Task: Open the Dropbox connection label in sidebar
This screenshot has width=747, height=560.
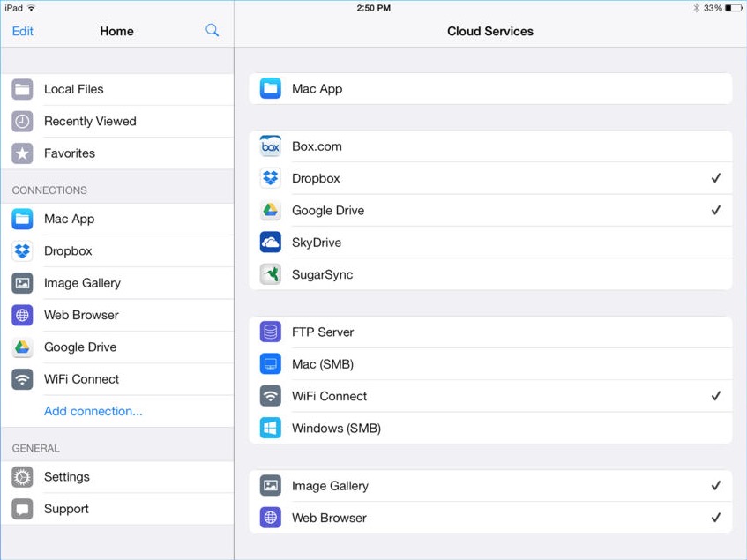Action: click(x=68, y=251)
